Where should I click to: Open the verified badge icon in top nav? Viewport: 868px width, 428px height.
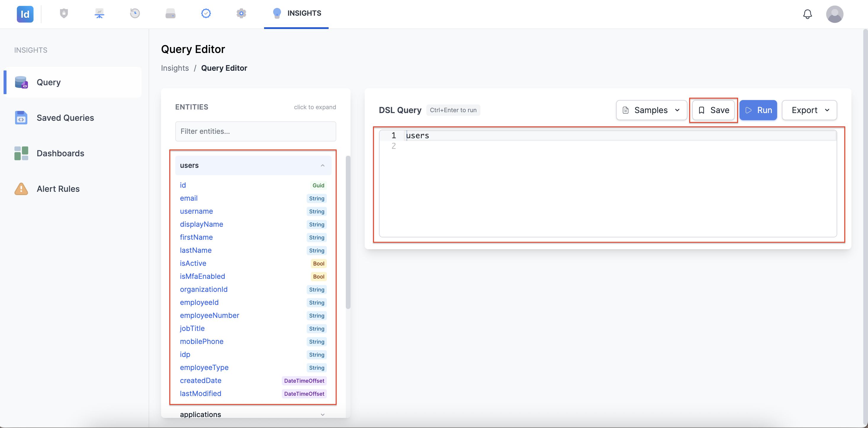pyautogui.click(x=206, y=14)
